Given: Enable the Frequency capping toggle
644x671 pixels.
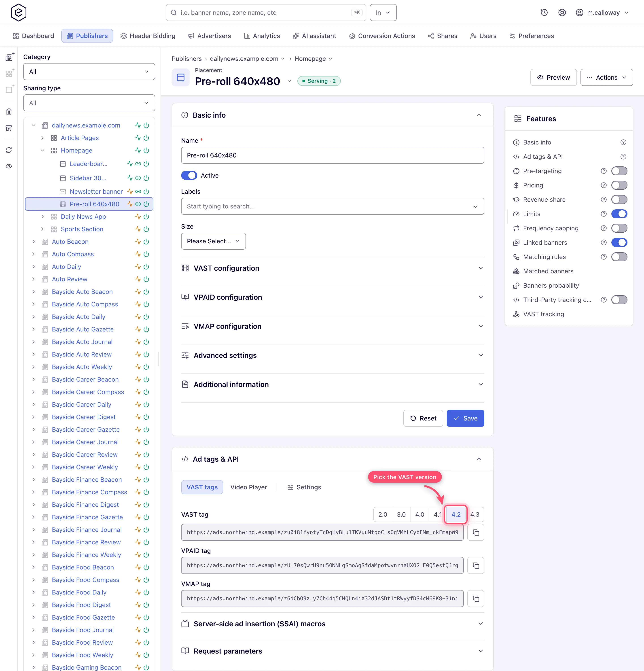Looking at the screenshot, I should pos(619,228).
